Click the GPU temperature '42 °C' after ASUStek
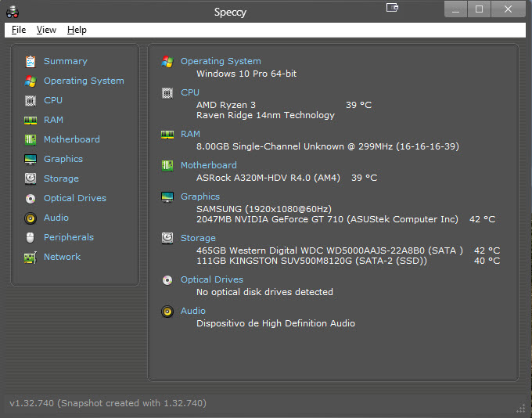This screenshot has width=532, height=418. coord(482,219)
